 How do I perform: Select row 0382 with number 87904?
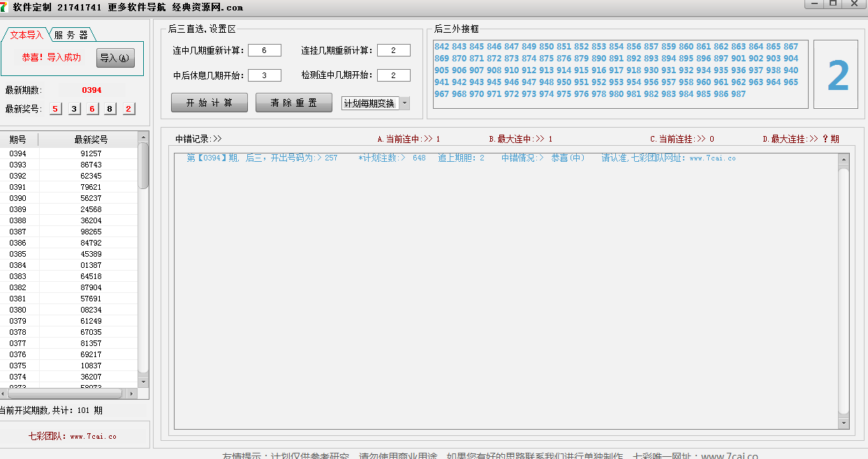tap(68, 287)
